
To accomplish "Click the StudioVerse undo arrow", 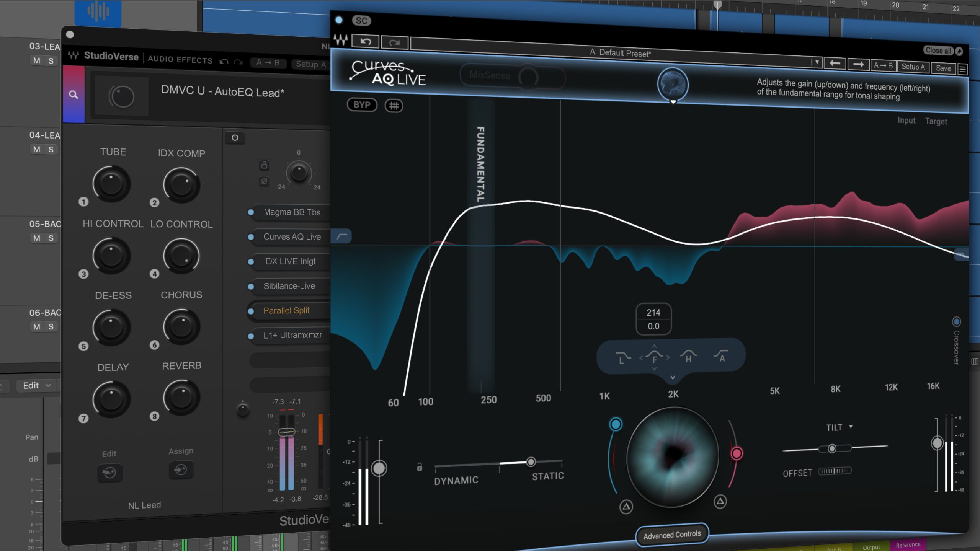I will click(224, 62).
